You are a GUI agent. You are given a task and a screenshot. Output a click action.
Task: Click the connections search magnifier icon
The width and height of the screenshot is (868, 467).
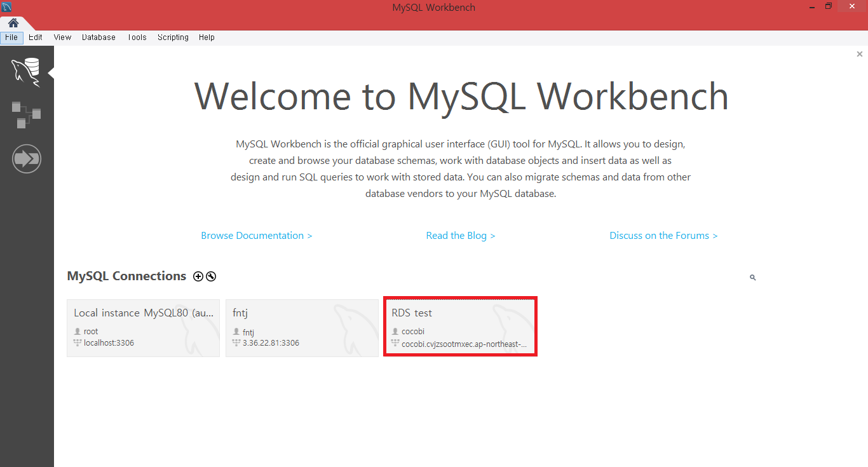pyautogui.click(x=752, y=278)
